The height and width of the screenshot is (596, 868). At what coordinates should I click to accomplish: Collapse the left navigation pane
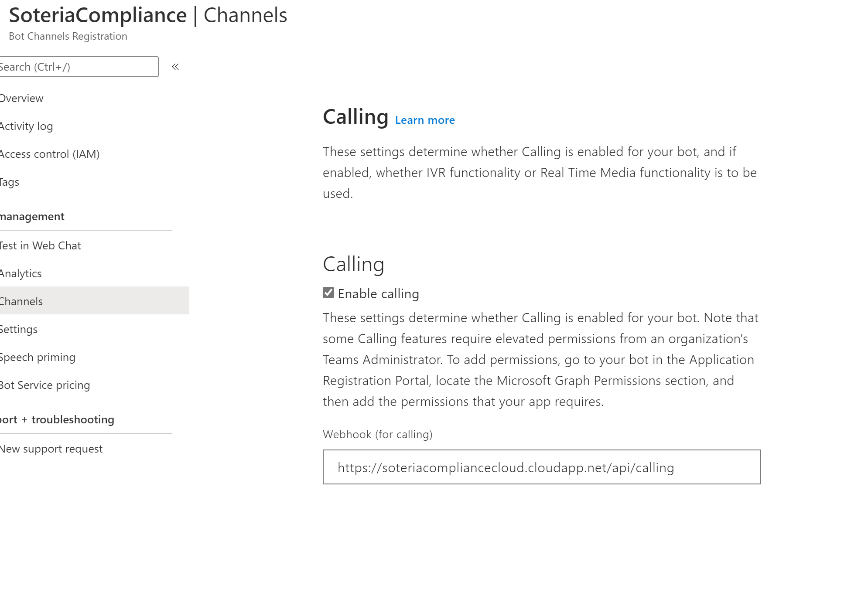pos(176,67)
